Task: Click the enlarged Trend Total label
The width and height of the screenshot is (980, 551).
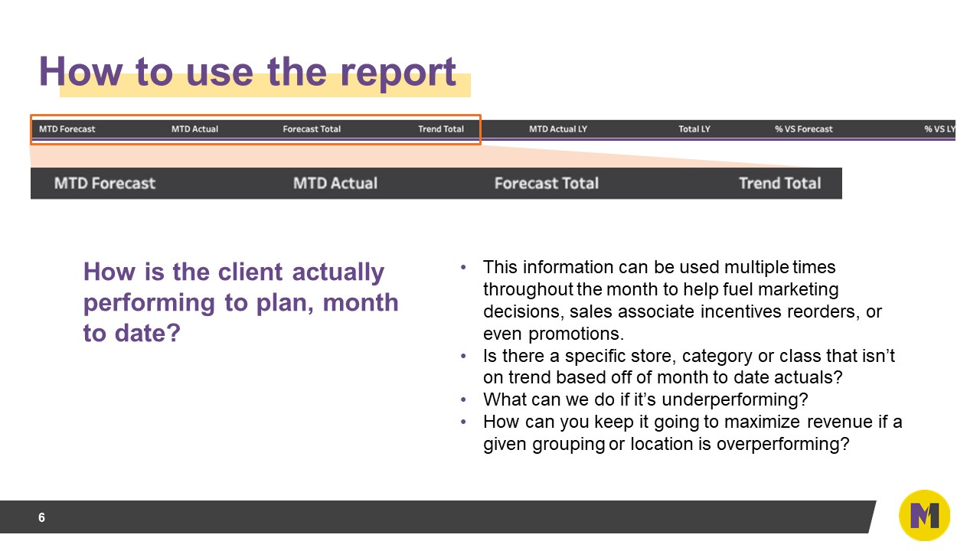Action: click(779, 183)
